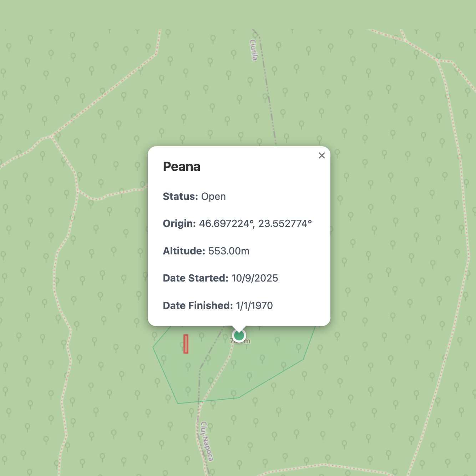Click the altitude value 553.00m

click(229, 251)
